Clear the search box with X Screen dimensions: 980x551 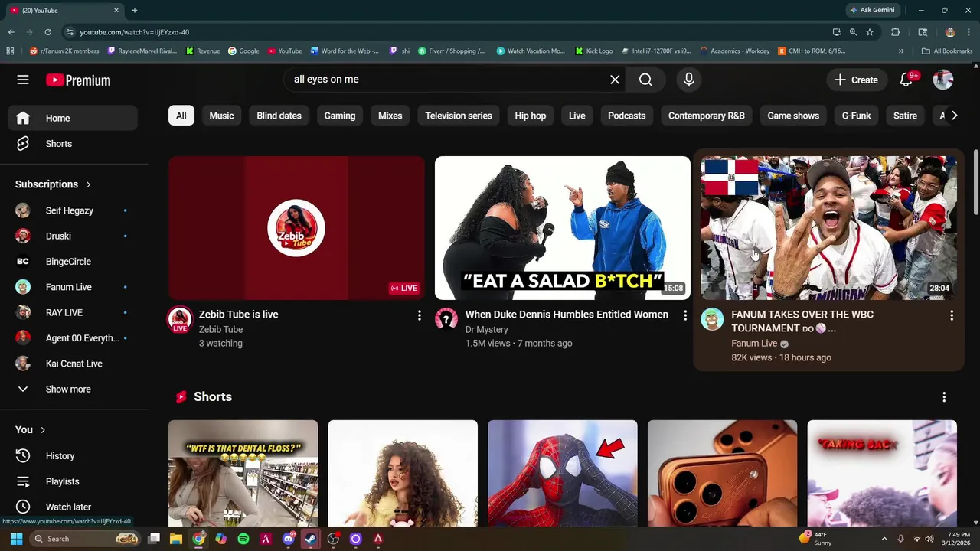pyautogui.click(x=615, y=80)
